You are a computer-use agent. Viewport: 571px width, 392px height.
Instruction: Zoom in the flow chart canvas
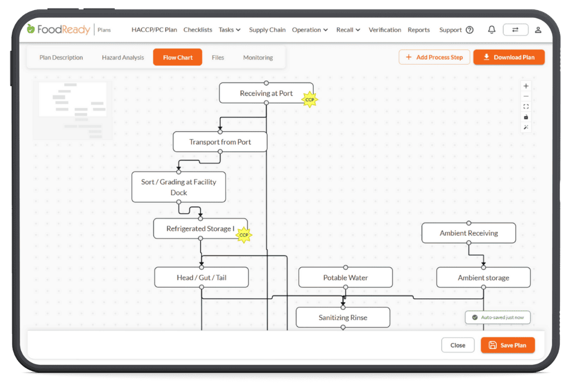526,86
